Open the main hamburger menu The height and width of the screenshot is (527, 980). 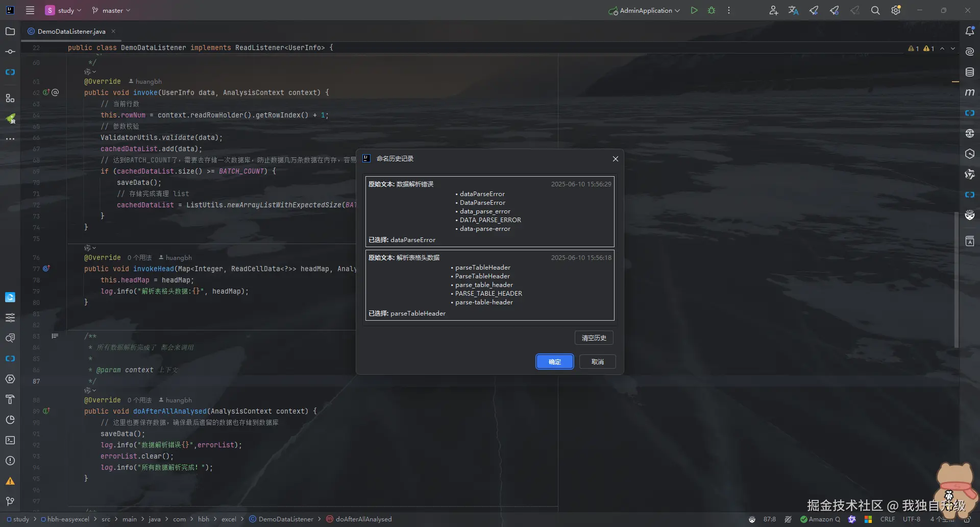click(30, 10)
